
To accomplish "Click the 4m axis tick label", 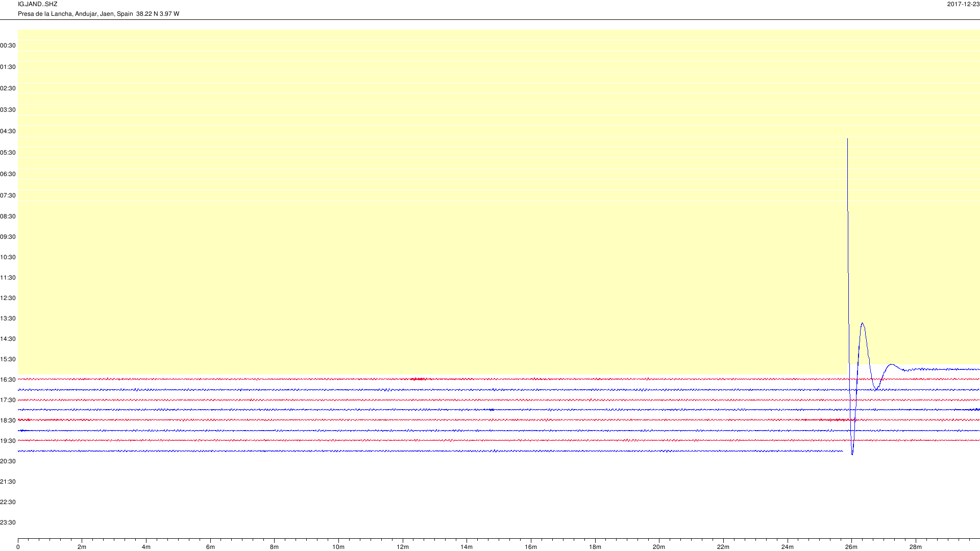I will 146,547.
